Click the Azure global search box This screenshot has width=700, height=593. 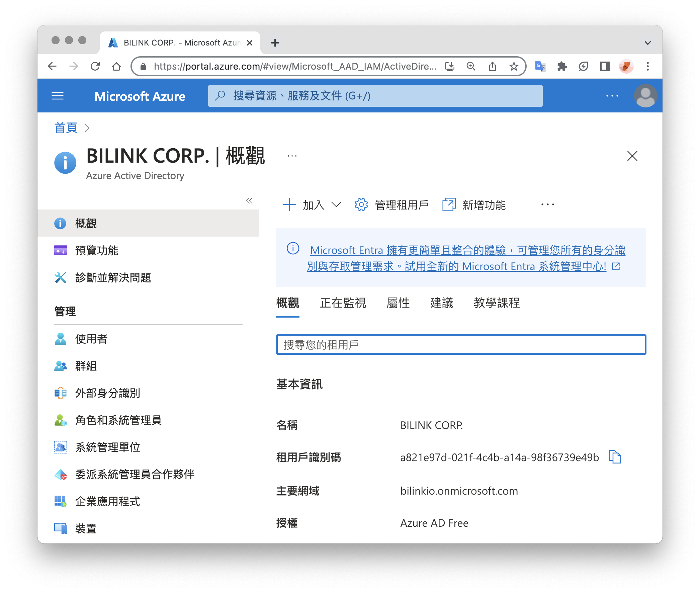[x=375, y=96]
